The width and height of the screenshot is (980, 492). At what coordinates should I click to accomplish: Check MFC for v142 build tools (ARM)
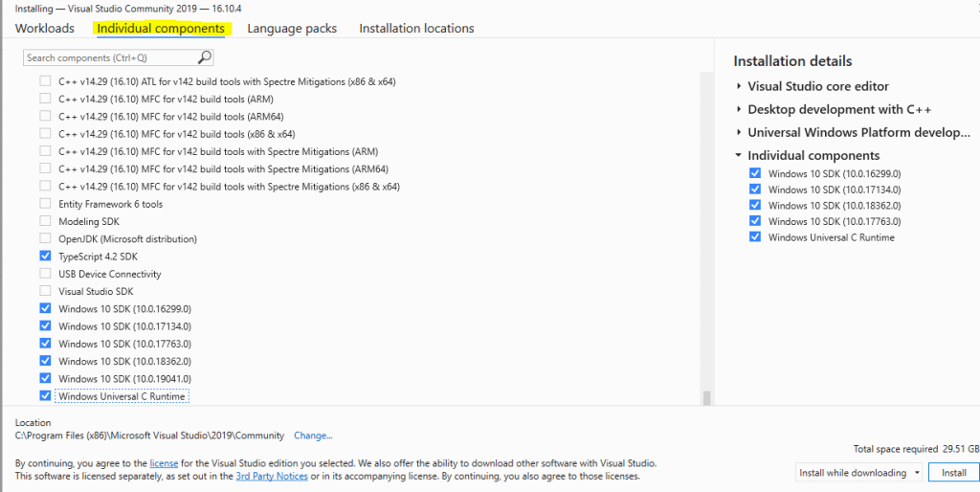45,99
